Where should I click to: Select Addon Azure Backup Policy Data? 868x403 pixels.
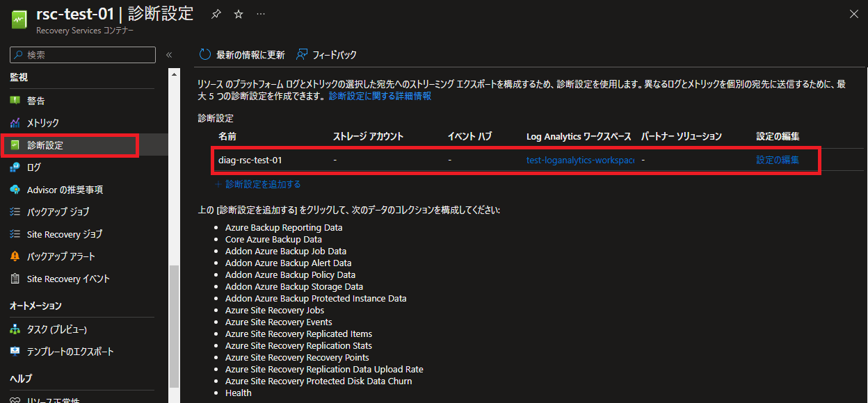click(x=290, y=274)
